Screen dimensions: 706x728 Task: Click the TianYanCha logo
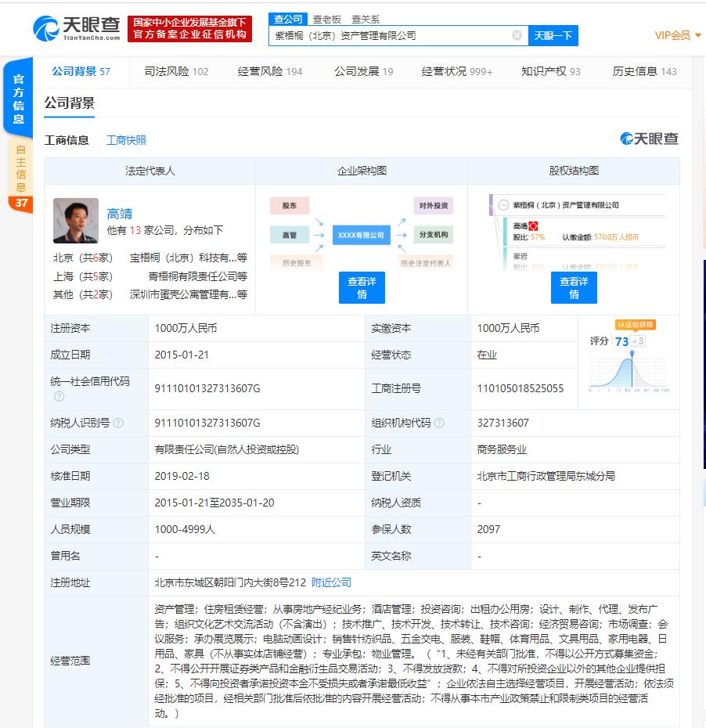click(77, 28)
